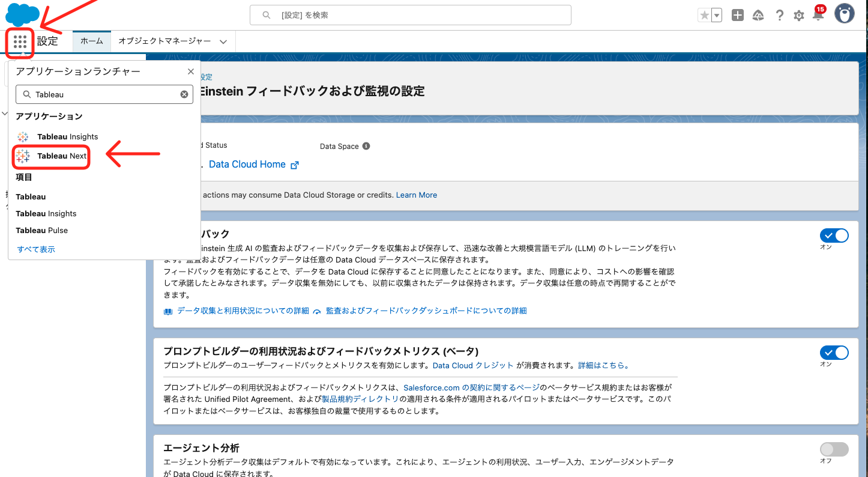
Task: Expand the オブジェクトマネージャー tab dropdown chevron
Action: pyautogui.click(x=223, y=42)
